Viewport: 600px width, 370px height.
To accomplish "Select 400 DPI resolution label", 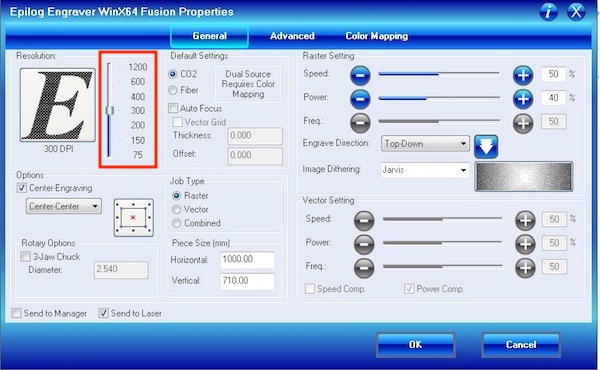I will point(138,97).
